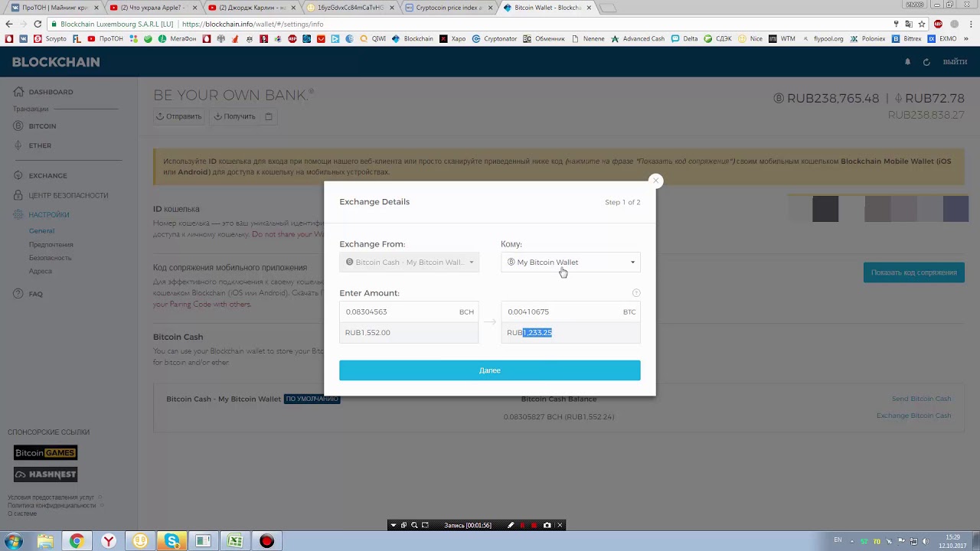Open the Xapo bookmark
This screenshot has height=551, width=980.
[x=452, y=38]
